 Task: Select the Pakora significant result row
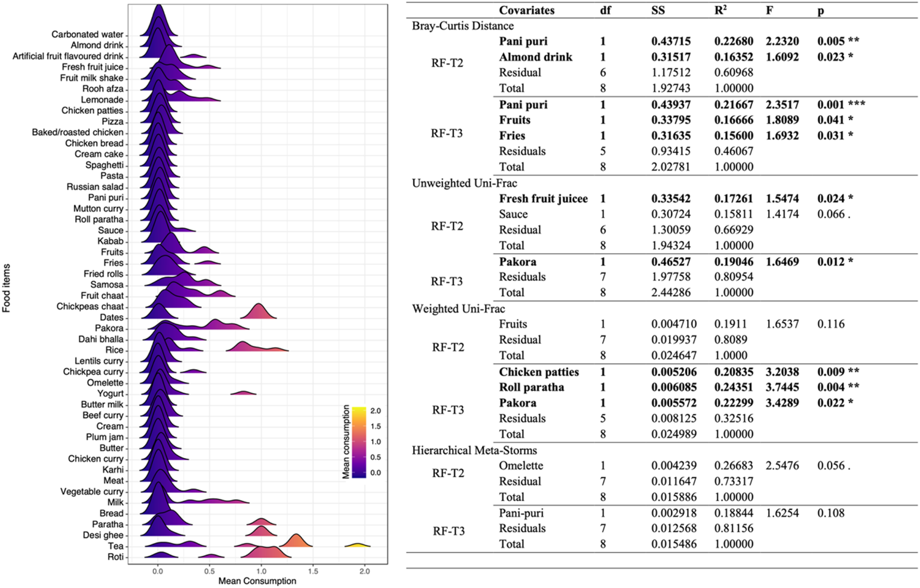[x=519, y=262]
